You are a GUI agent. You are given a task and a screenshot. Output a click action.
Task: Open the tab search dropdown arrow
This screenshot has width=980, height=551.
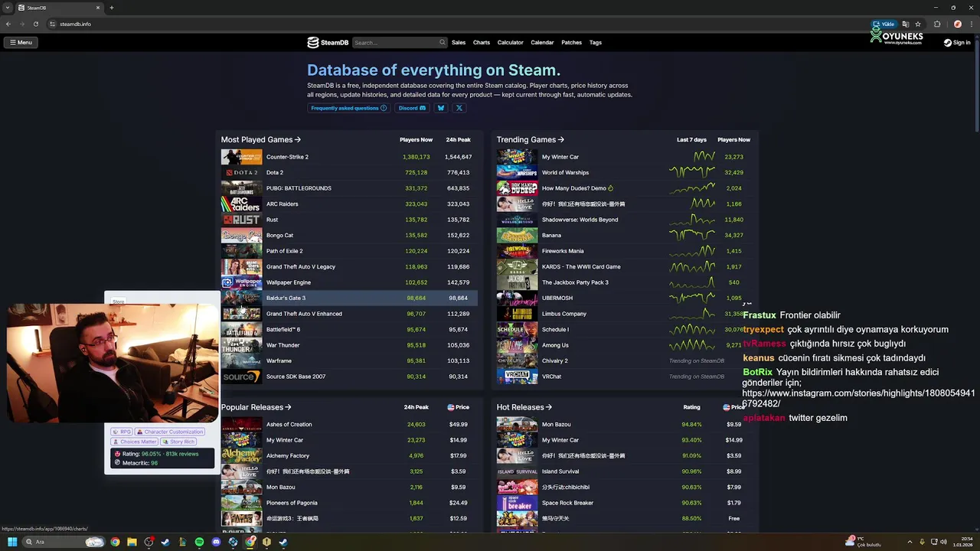(8, 8)
